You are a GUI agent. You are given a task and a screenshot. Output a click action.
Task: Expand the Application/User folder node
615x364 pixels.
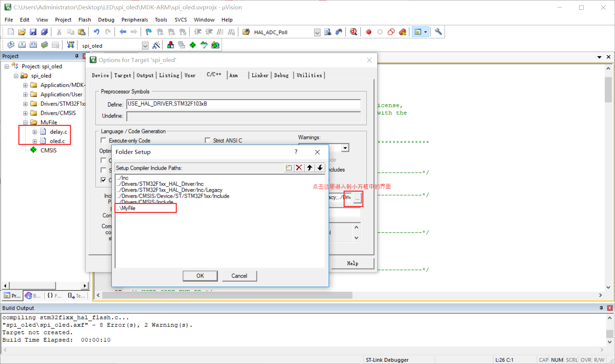pyautogui.click(x=25, y=95)
